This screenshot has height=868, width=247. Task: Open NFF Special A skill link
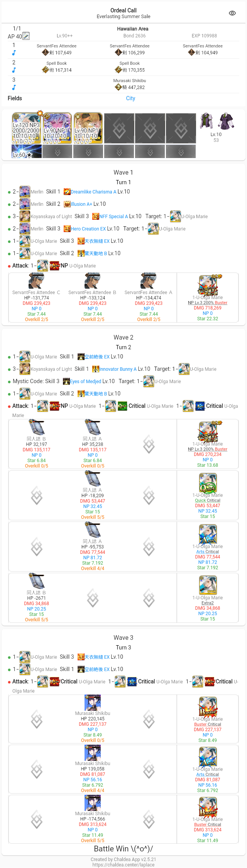pos(113,216)
